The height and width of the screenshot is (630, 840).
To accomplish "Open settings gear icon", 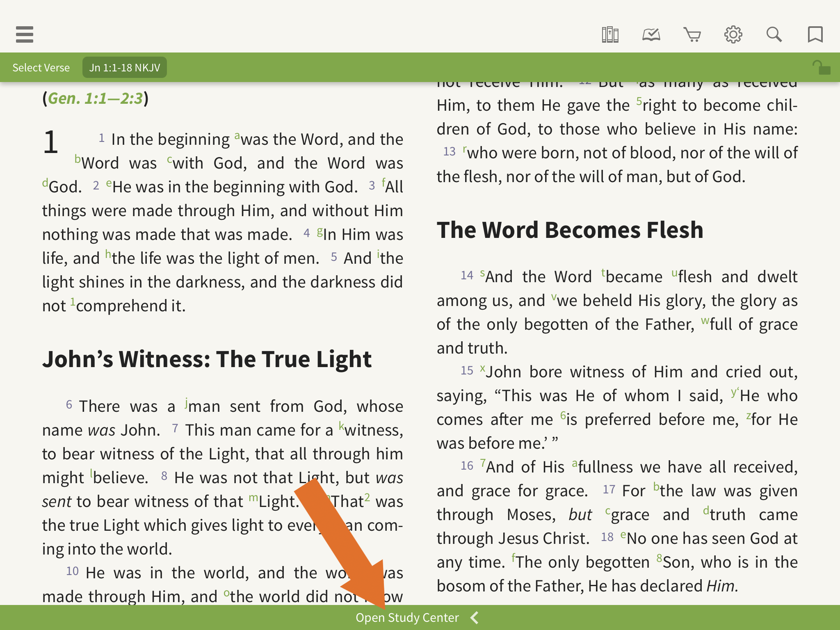I will (733, 34).
